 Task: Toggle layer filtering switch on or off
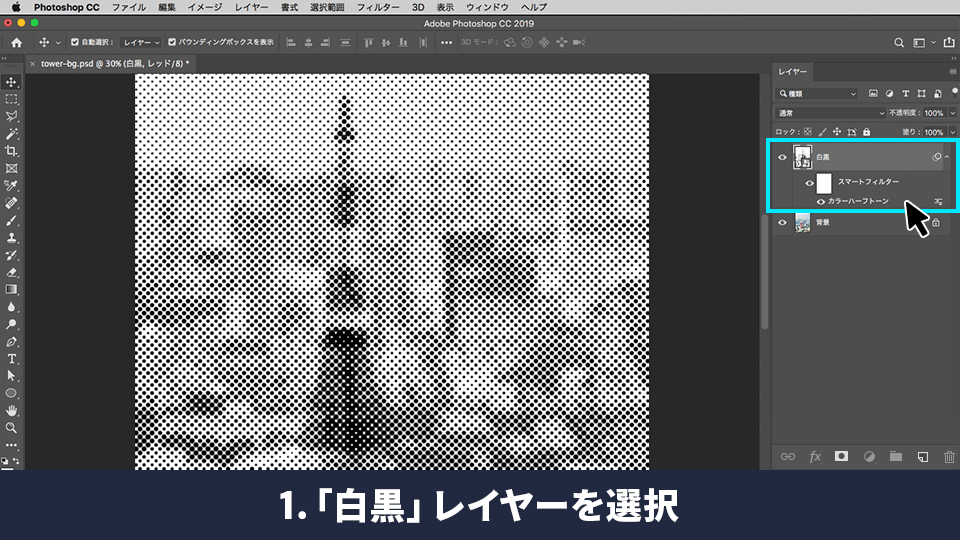tap(954, 93)
